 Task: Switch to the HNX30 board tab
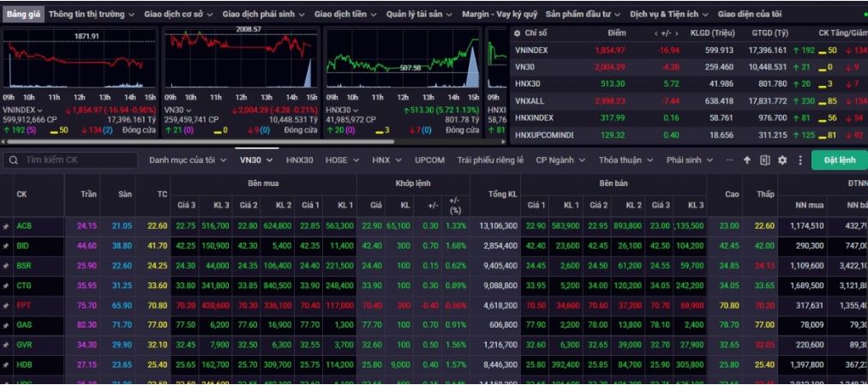[x=300, y=160]
